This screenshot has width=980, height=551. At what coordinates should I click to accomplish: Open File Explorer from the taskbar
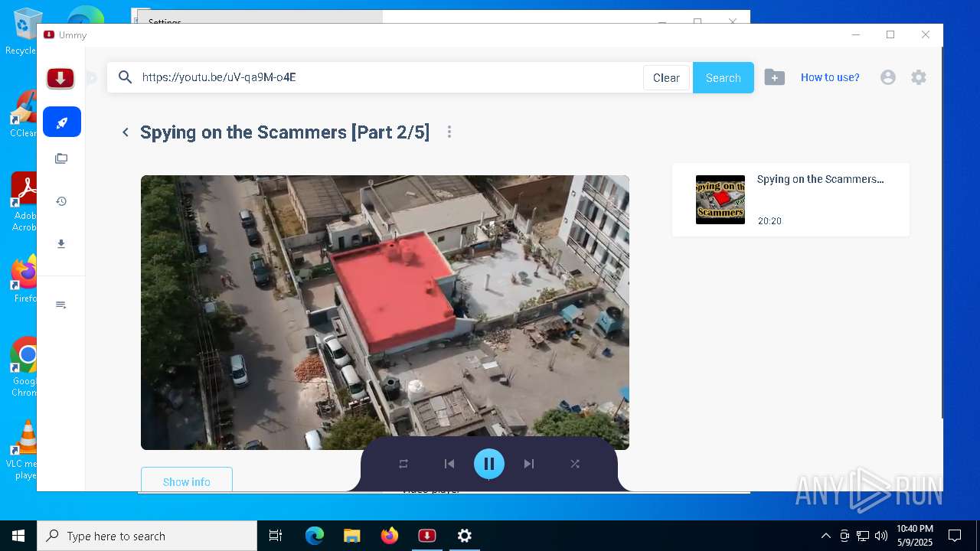tap(352, 536)
